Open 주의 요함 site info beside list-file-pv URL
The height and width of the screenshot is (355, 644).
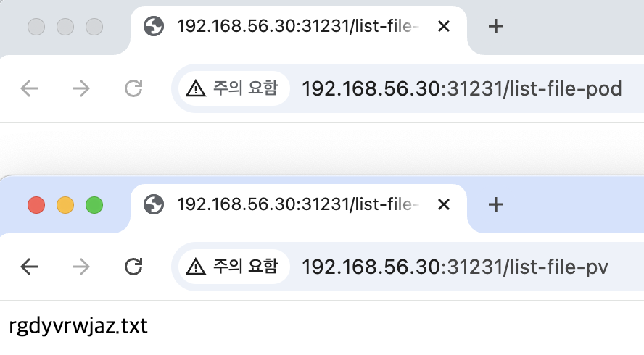pyautogui.click(x=234, y=267)
